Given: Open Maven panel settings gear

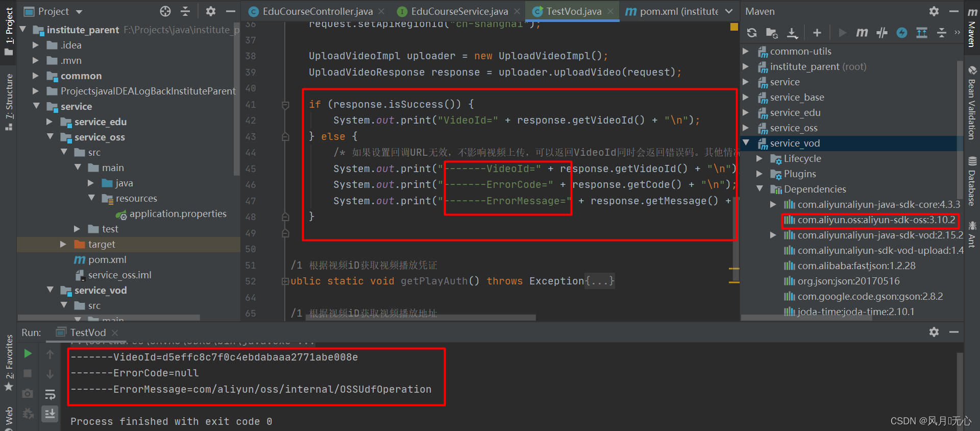Looking at the screenshot, I should (934, 11).
